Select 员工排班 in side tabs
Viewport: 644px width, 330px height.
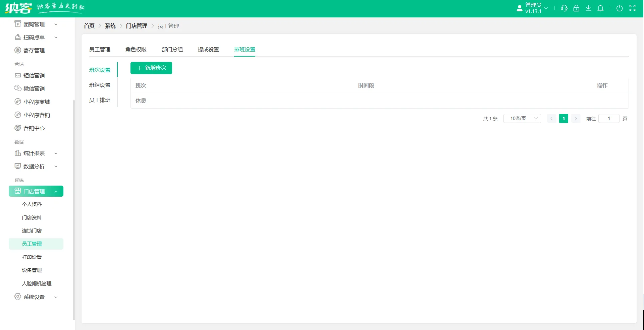(100, 100)
